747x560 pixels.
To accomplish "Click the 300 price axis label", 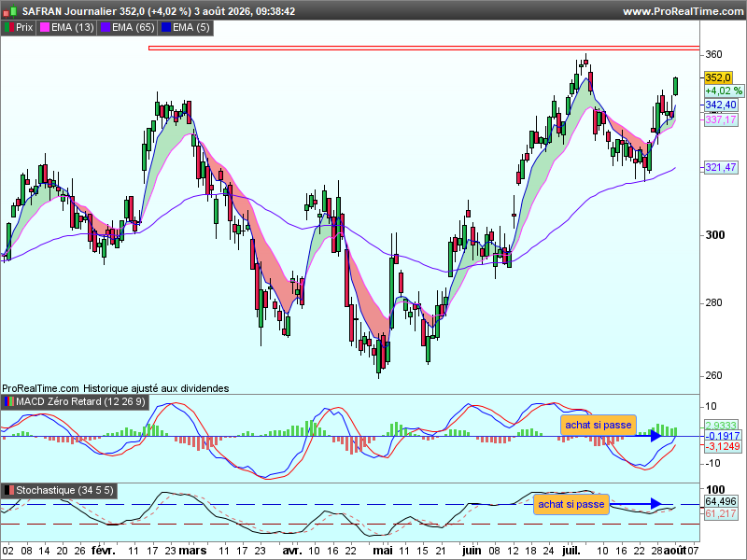I will (x=715, y=235).
